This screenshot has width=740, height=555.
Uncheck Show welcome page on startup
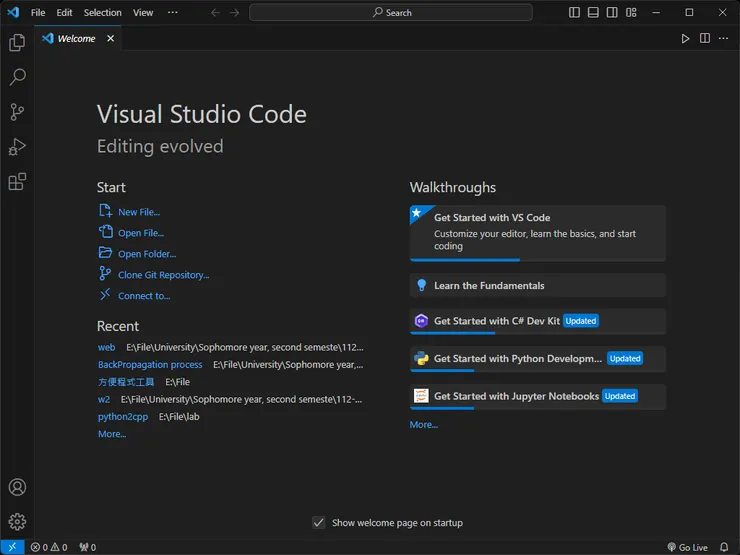point(318,522)
